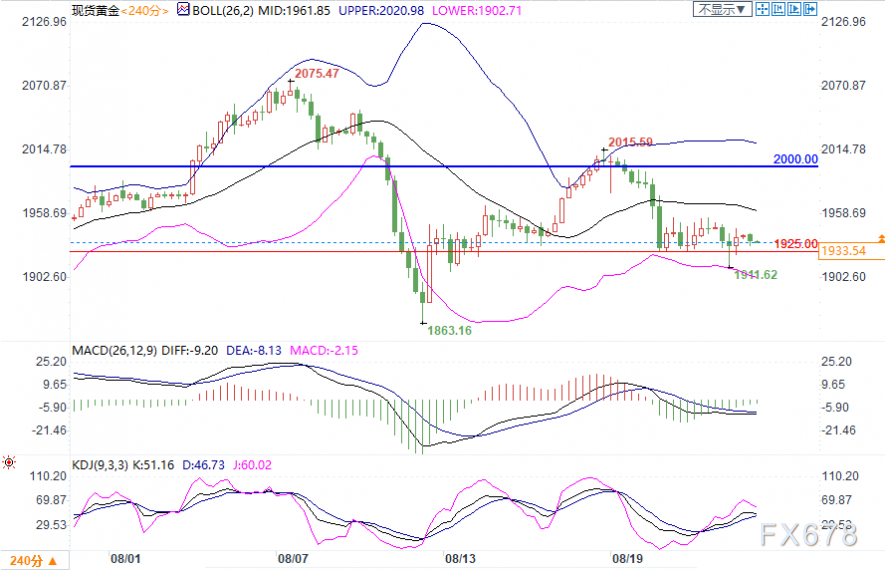Click the BOLL indicator chart icon
The image size is (888, 570).
click(x=183, y=9)
